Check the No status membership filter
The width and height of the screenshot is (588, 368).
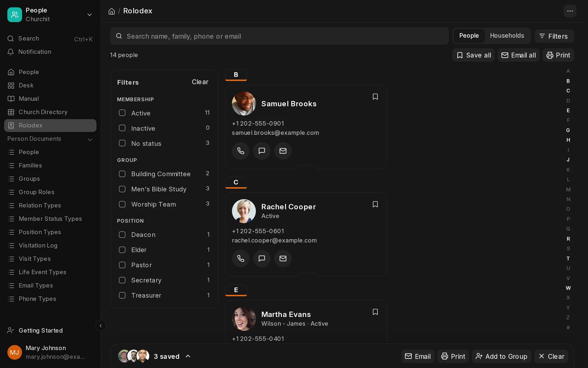tap(122, 143)
